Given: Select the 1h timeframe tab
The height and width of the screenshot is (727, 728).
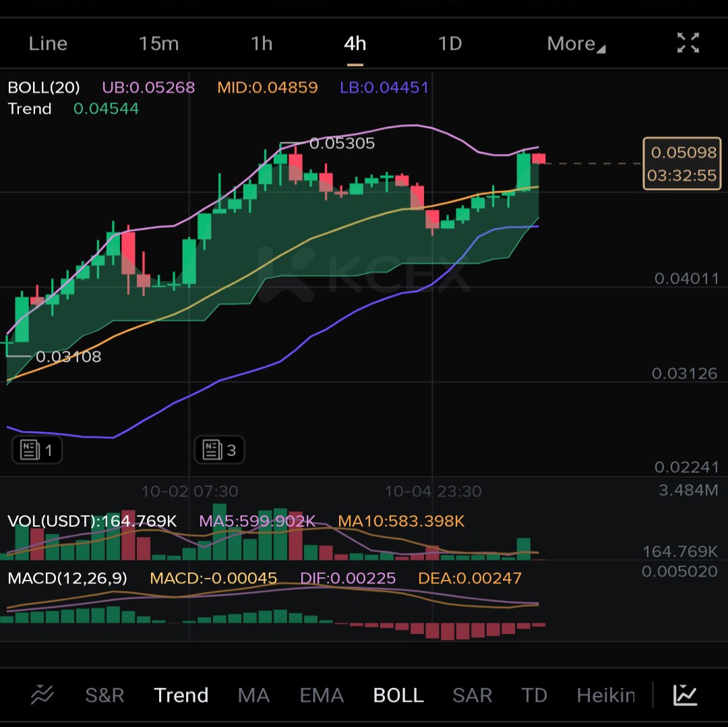Looking at the screenshot, I should click(262, 44).
